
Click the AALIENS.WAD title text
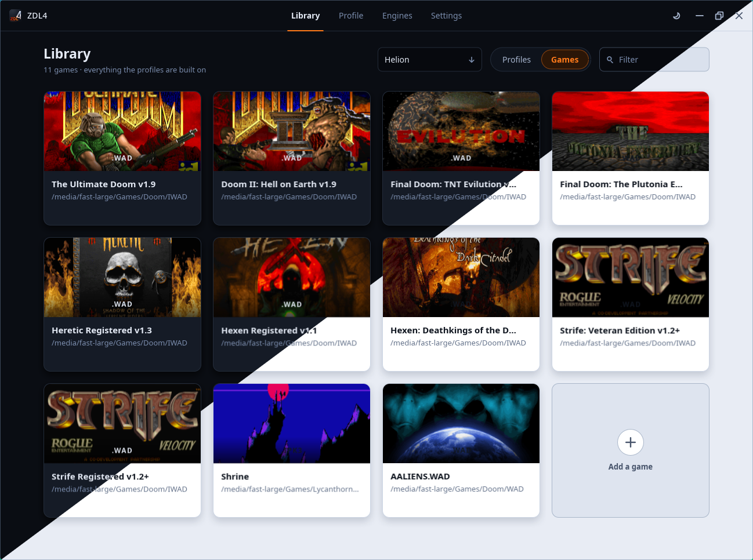pyautogui.click(x=420, y=477)
